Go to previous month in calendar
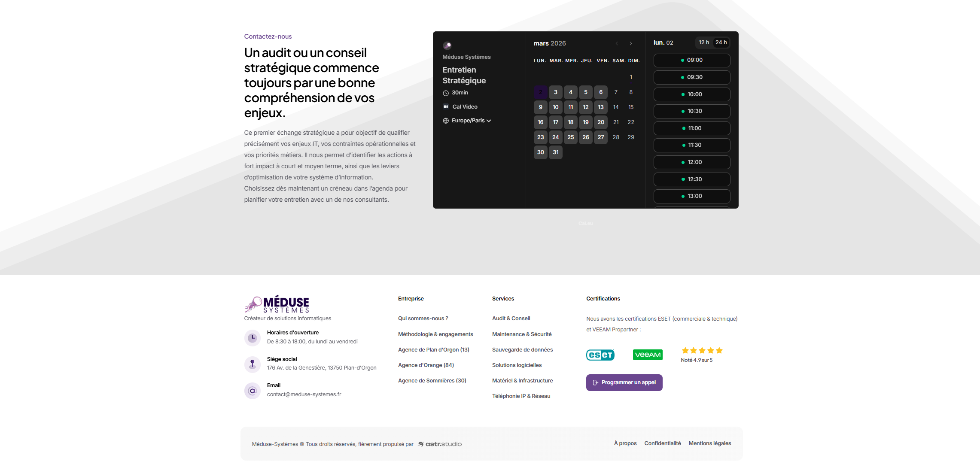 pyautogui.click(x=617, y=44)
